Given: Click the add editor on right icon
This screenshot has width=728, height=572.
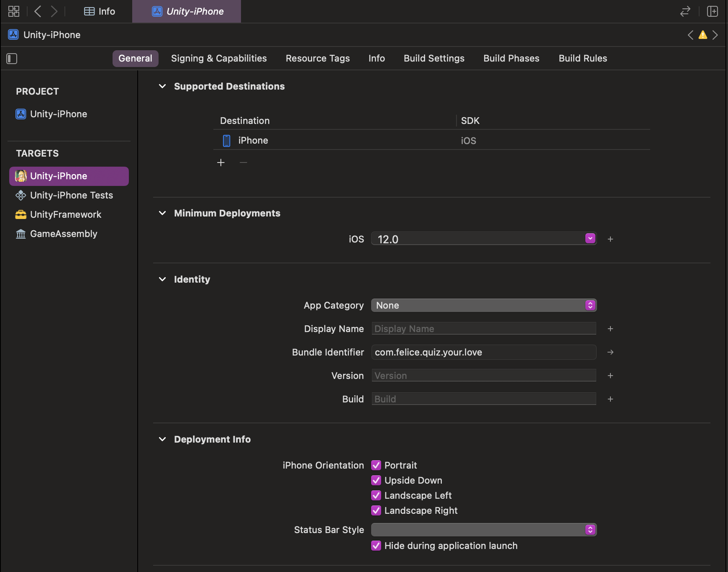Looking at the screenshot, I should [712, 11].
